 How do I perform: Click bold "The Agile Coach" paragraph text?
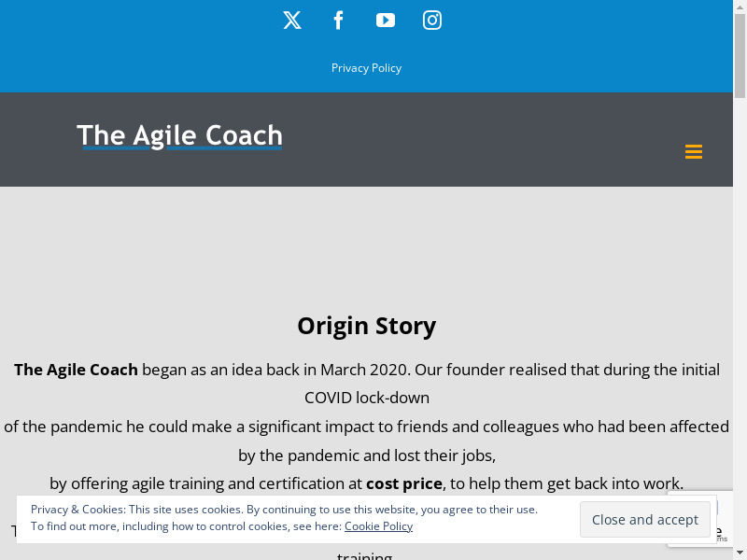pos(76,370)
